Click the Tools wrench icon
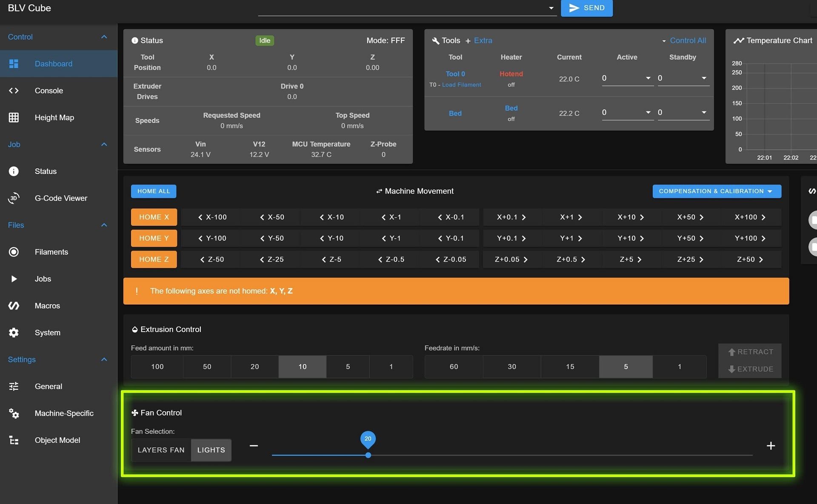Screen dimensions: 817x504 pyautogui.click(x=436, y=41)
